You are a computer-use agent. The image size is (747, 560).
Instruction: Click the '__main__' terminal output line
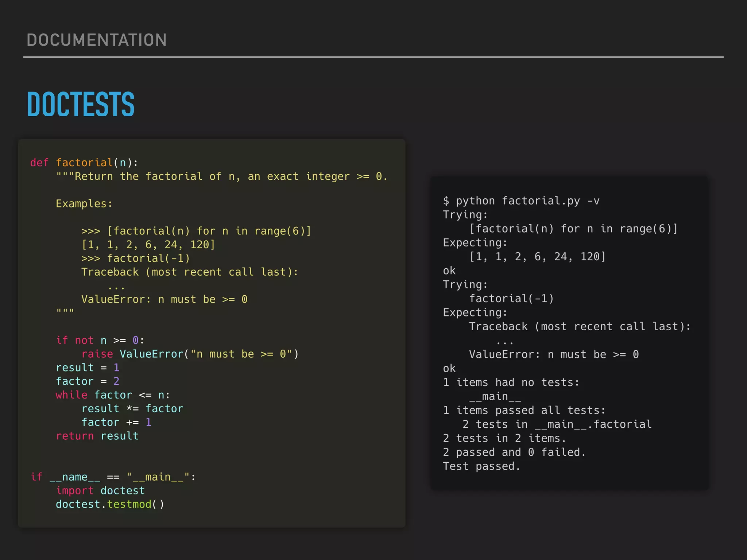495,396
